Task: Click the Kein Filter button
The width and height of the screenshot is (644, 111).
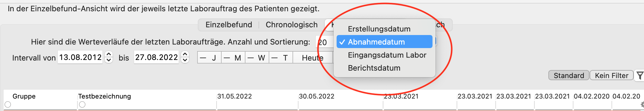Action: [x=612, y=75]
